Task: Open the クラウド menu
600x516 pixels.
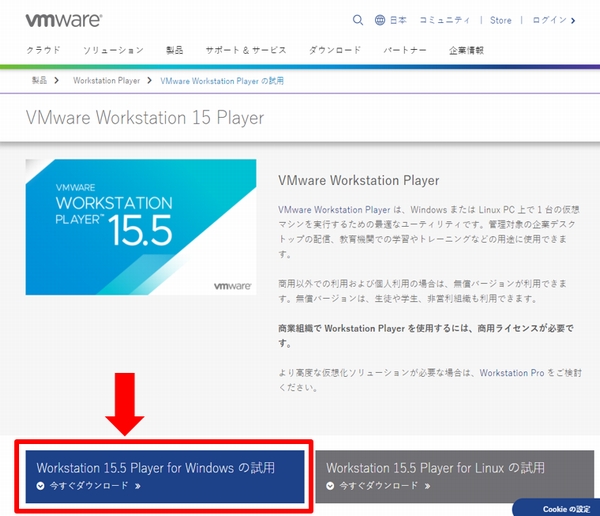Action: (x=43, y=50)
